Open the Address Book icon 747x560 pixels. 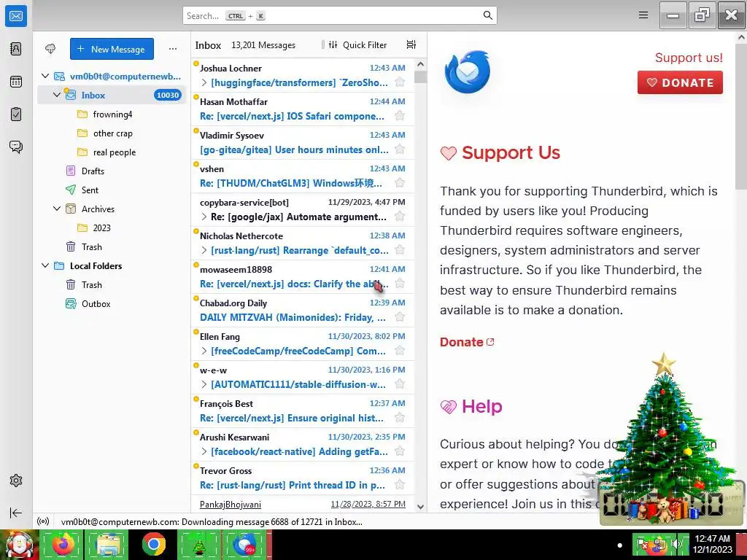pyautogui.click(x=16, y=49)
